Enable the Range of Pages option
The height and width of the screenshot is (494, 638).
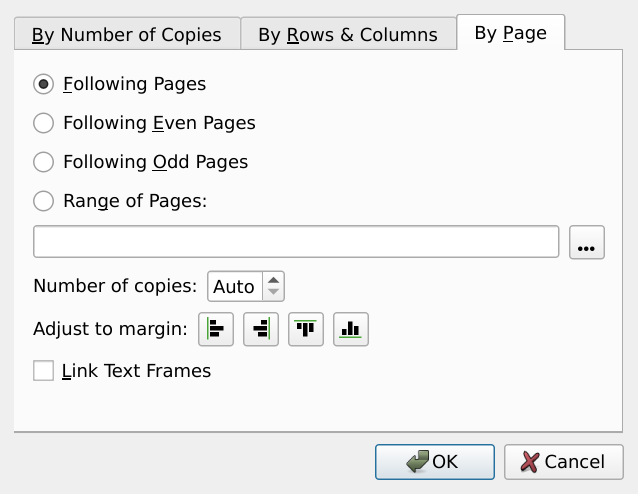tap(43, 201)
